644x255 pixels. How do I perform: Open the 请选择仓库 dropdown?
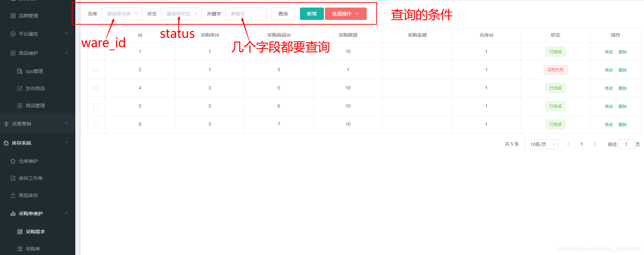coord(122,14)
